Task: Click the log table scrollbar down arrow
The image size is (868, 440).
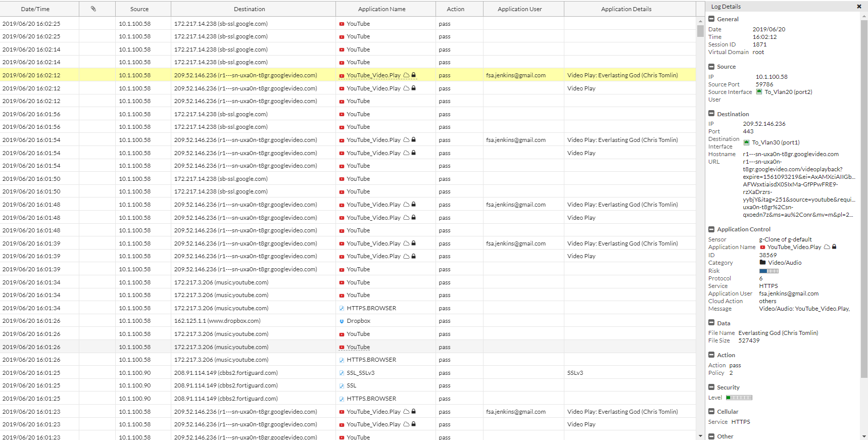Action: [x=700, y=435]
